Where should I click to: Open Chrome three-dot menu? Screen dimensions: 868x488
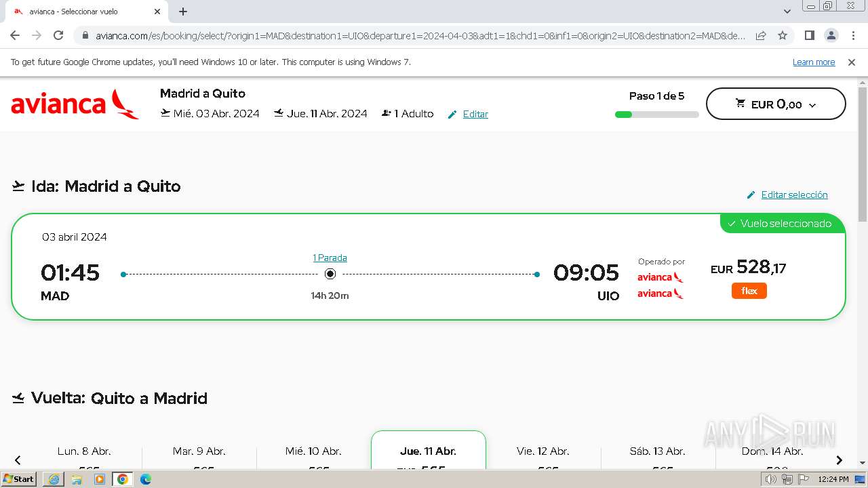(x=852, y=35)
